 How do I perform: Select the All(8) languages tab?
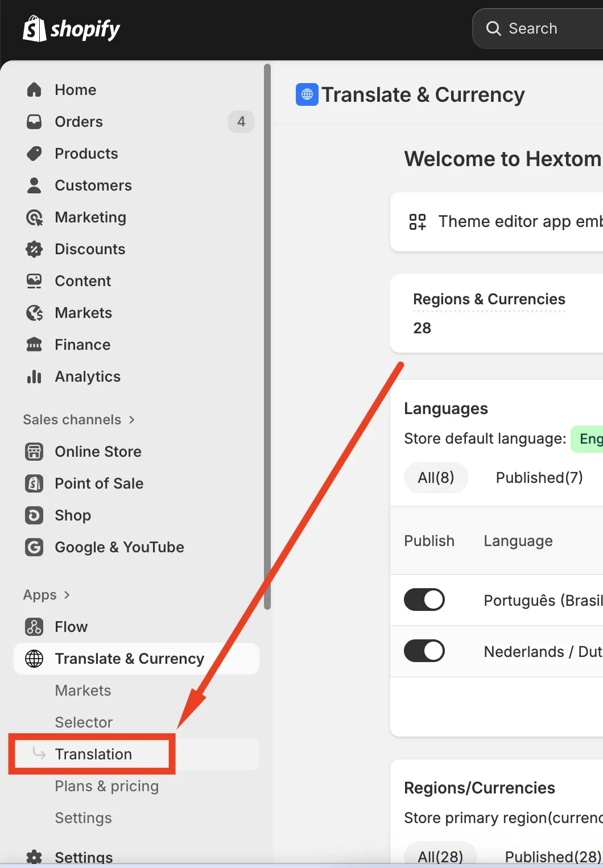[436, 478]
